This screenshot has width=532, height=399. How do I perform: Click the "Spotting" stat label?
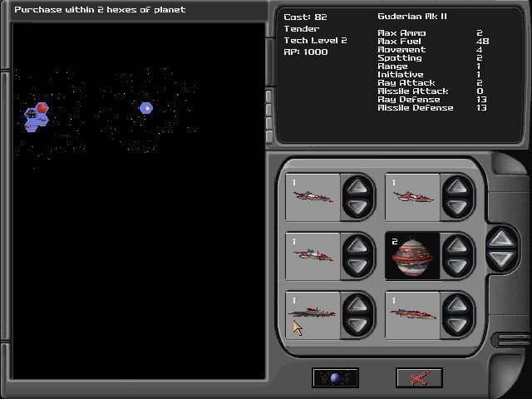pos(400,58)
